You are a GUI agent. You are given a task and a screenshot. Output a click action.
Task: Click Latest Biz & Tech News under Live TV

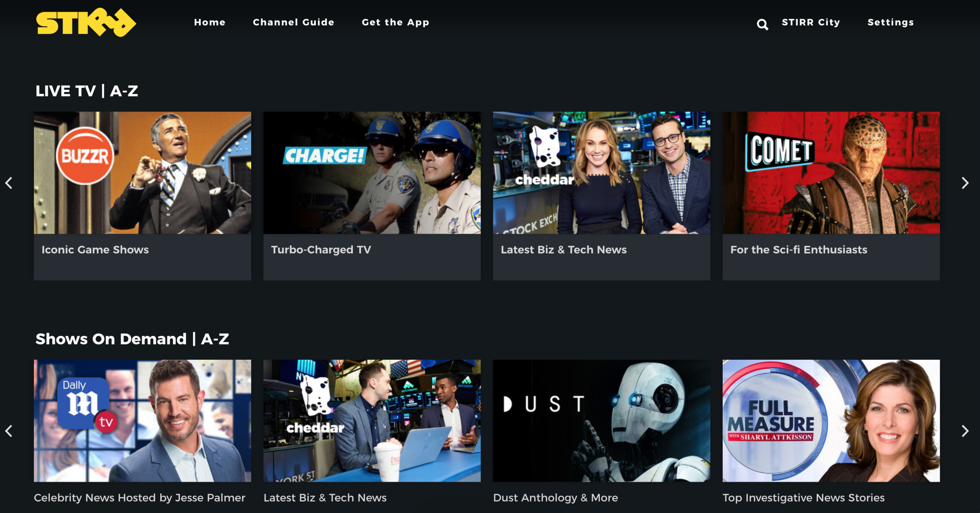coord(564,250)
